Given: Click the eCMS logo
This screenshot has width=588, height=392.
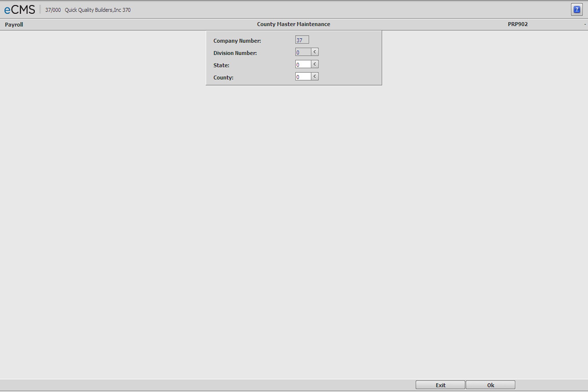Looking at the screenshot, I should point(19,10).
